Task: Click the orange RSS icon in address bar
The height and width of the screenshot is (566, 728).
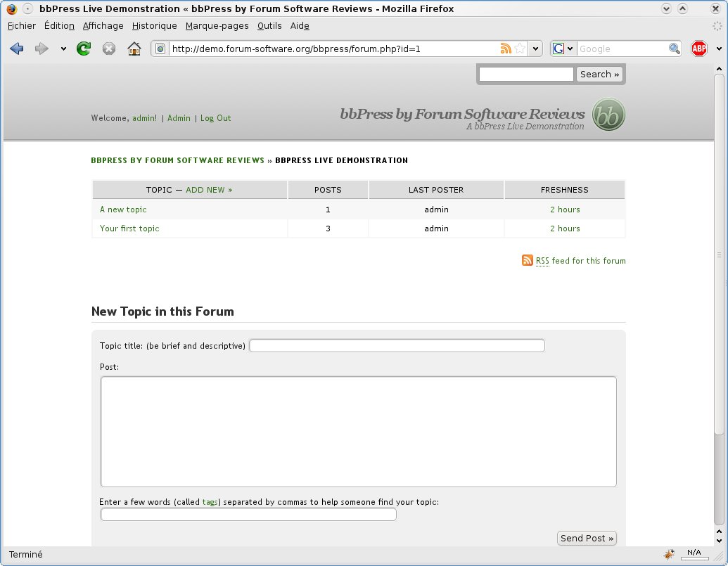Action: [x=506, y=49]
